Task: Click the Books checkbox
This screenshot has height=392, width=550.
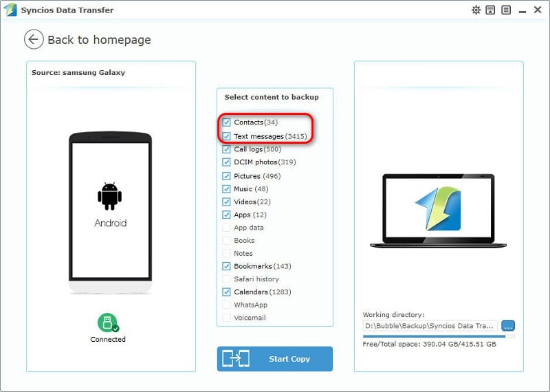Action: (x=227, y=241)
